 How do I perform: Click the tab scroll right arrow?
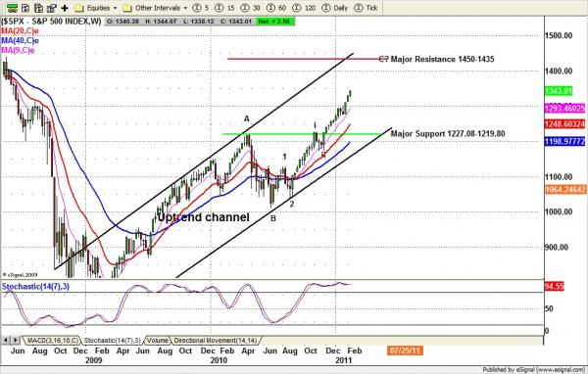click(16, 340)
